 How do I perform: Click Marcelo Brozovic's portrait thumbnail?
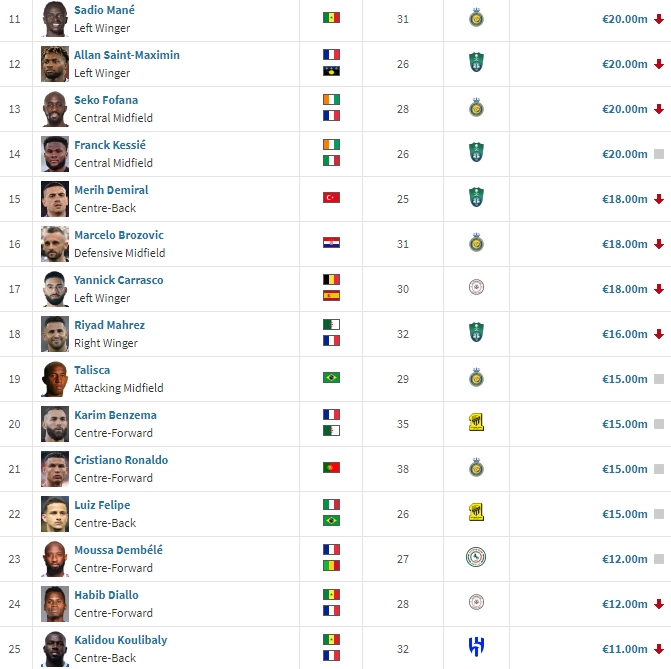[55, 243]
